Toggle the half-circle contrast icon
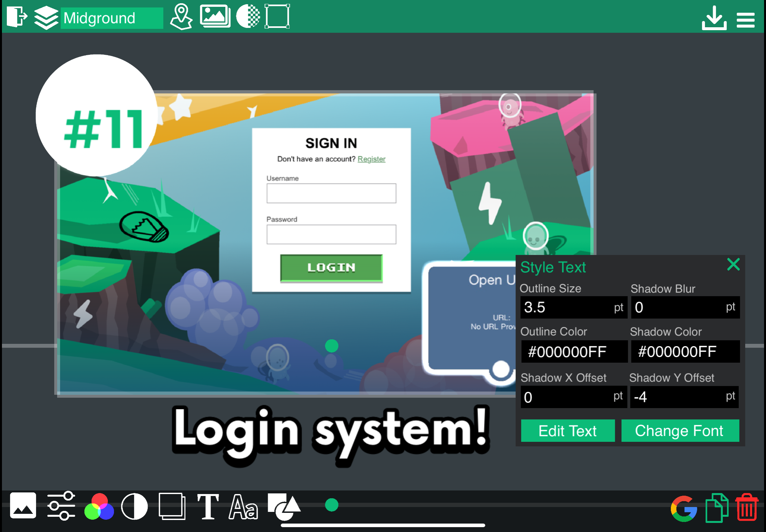The width and height of the screenshot is (766, 532). click(134, 507)
